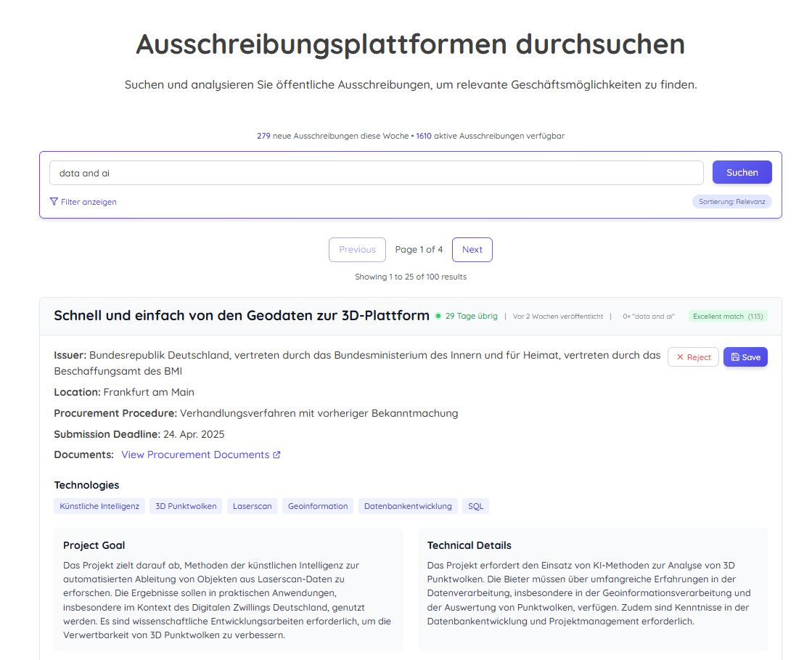Click the '0× "data and ai"' keyword count

click(x=648, y=317)
